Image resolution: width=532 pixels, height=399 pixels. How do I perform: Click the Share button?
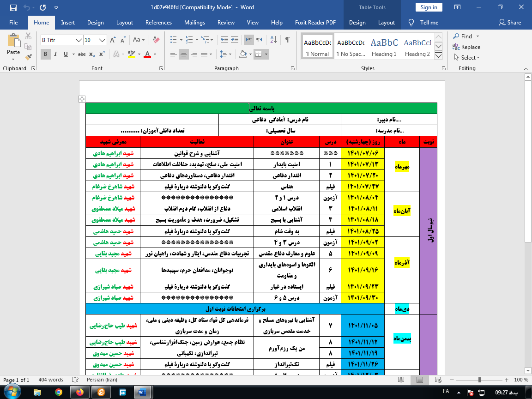coord(510,23)
